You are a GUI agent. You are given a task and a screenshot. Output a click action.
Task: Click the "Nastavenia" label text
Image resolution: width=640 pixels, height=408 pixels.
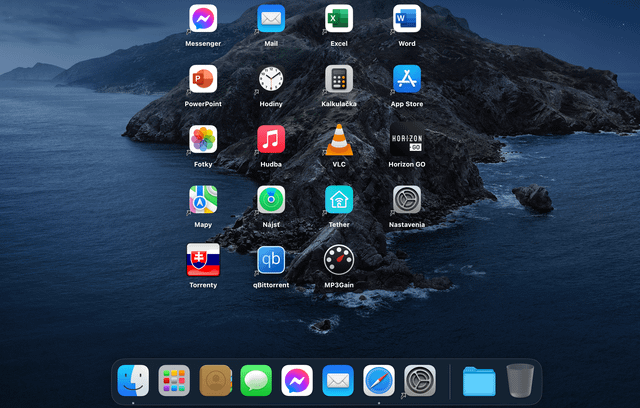[407, 225]
